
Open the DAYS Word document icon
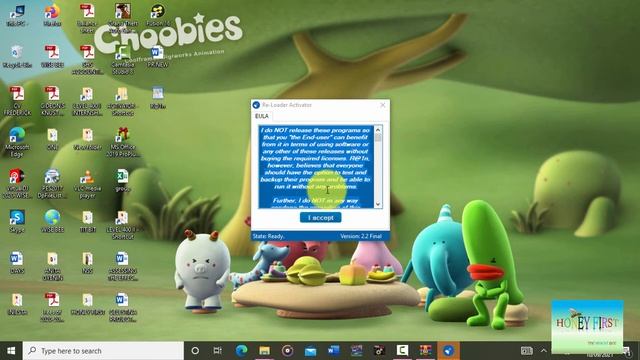coord(17,262)
